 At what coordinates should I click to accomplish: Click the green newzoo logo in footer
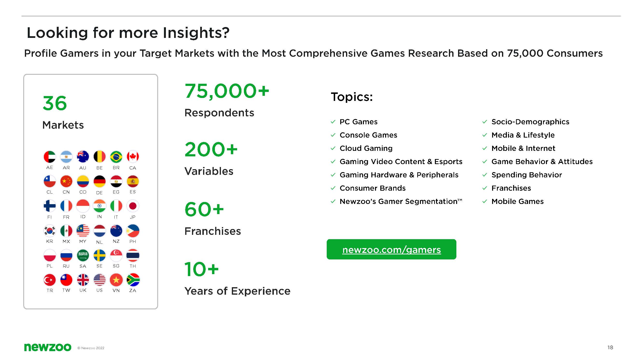(48, 347)
